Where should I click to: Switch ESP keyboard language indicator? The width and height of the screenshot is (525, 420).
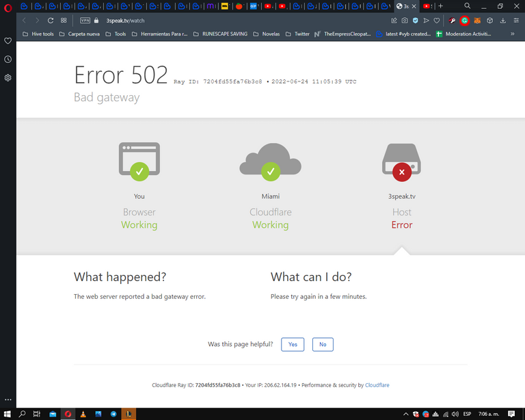(467, 415)
